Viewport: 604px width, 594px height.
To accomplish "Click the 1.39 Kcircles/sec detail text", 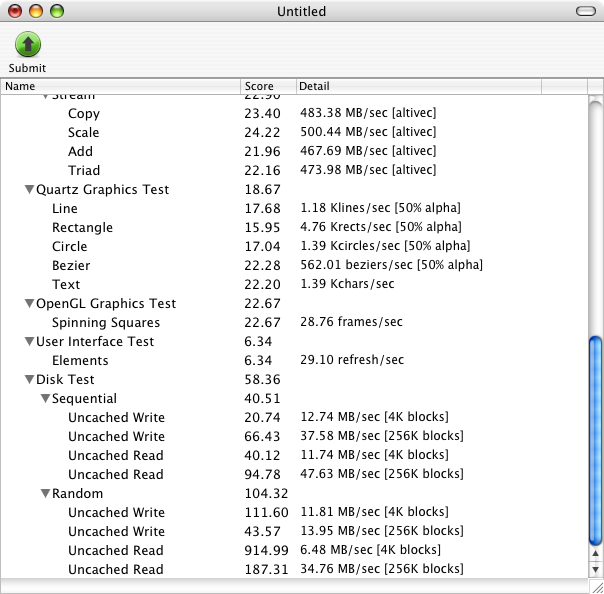I will point(385,245).
